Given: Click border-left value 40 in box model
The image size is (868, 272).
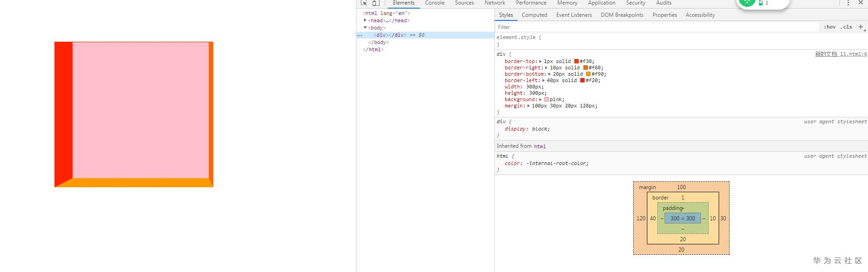Looking at the screenshot, I should [653, 218].
